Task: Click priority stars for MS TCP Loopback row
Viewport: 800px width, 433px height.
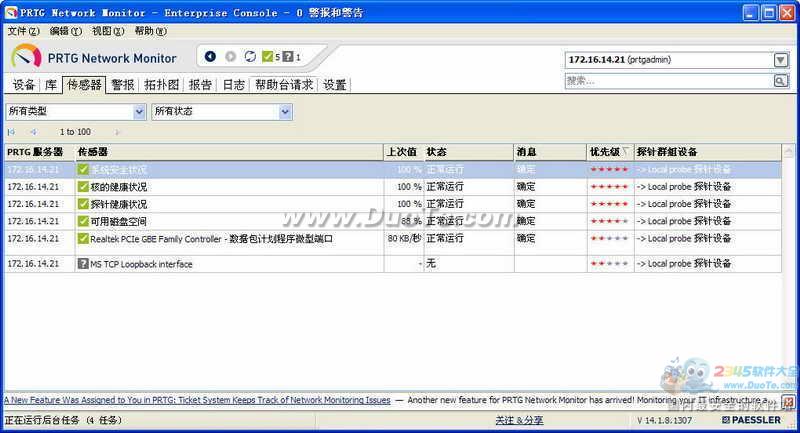Action: click(x=609, y=264)
